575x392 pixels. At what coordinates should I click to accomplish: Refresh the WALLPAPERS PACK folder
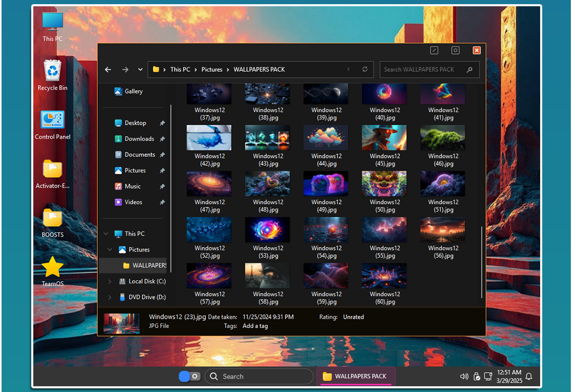[x=365, y=70]
